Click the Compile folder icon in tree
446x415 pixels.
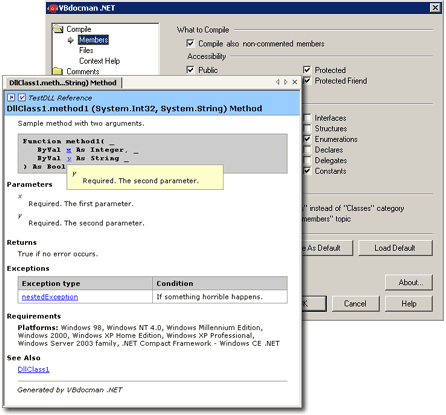coord(58,29)
